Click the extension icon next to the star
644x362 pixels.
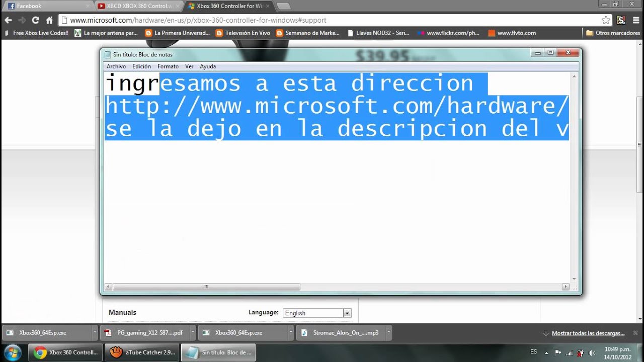tap(621, 20)
